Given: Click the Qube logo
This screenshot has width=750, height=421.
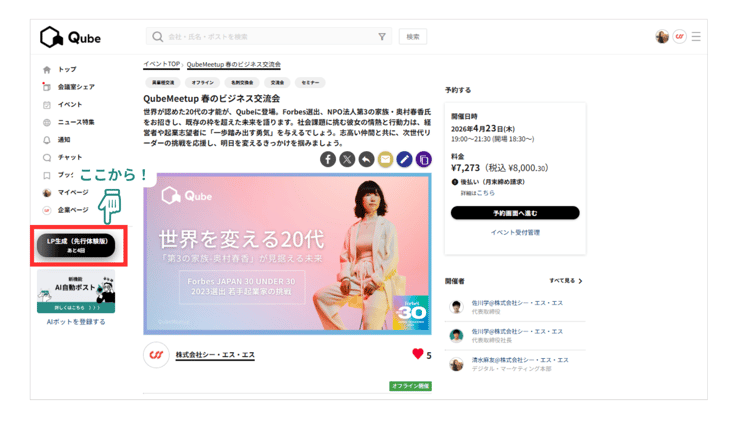Looking at the screenshot, I should [x=70, y=38].
